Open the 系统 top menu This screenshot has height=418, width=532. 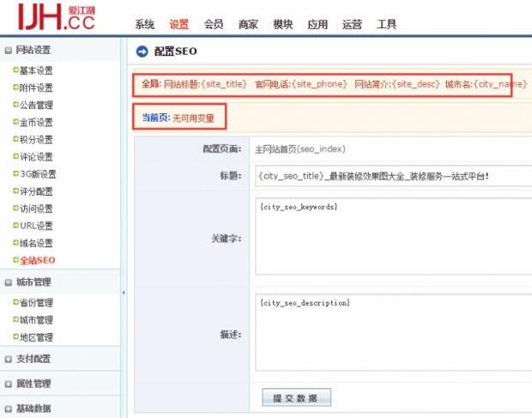click(x=145, y=24)
